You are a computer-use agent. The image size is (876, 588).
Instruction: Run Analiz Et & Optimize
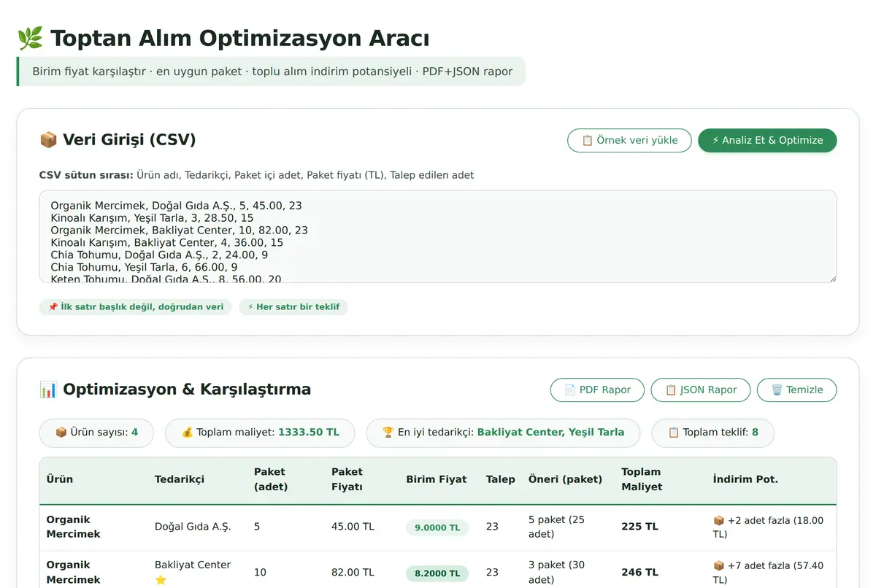click(767, 140)
